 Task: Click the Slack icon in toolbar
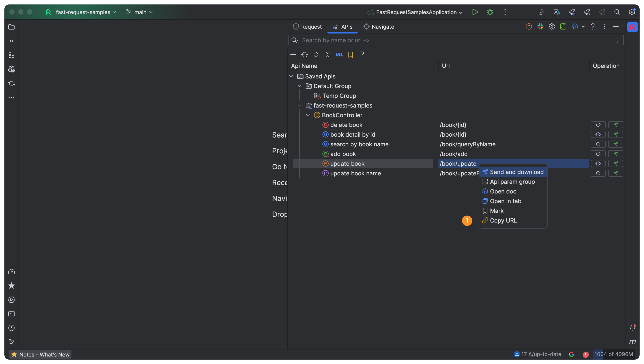click(540, 26)
